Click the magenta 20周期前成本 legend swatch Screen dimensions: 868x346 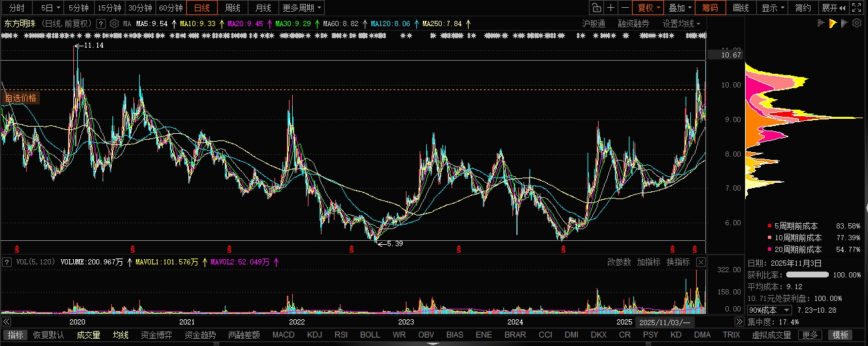[769, 249]
